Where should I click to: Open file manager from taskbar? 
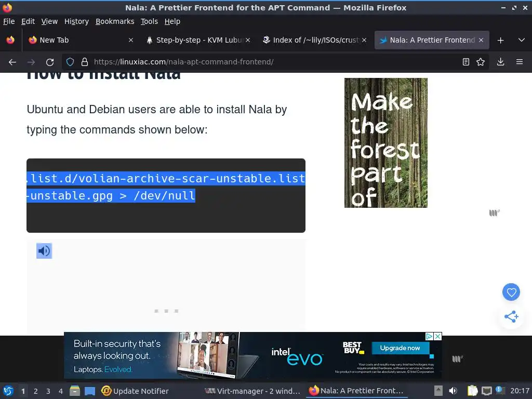click(x=75, y=391)
